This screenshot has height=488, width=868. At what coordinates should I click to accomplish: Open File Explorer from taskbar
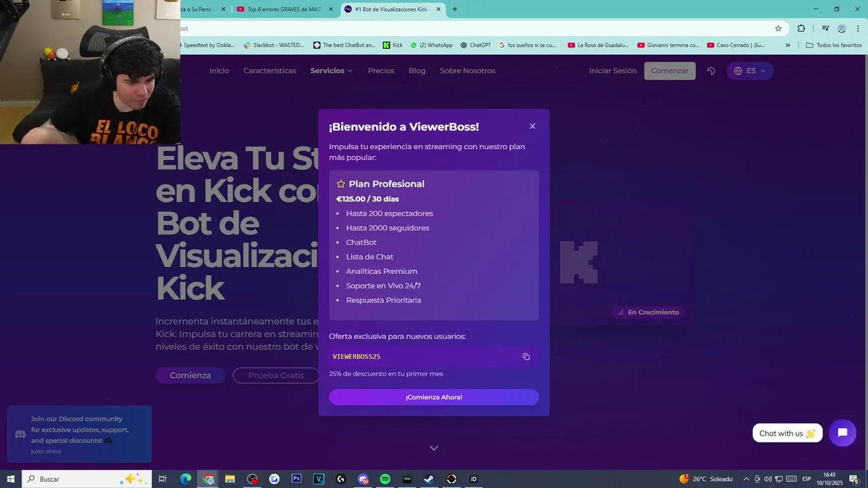(x=230, y=479)
